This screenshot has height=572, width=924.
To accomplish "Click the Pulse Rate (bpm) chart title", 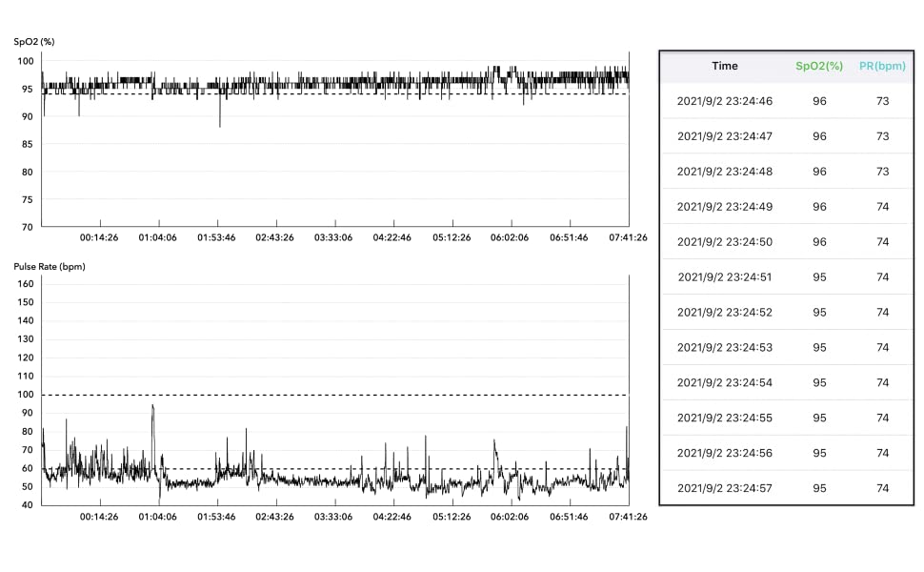I will click(x=50, y=267).
